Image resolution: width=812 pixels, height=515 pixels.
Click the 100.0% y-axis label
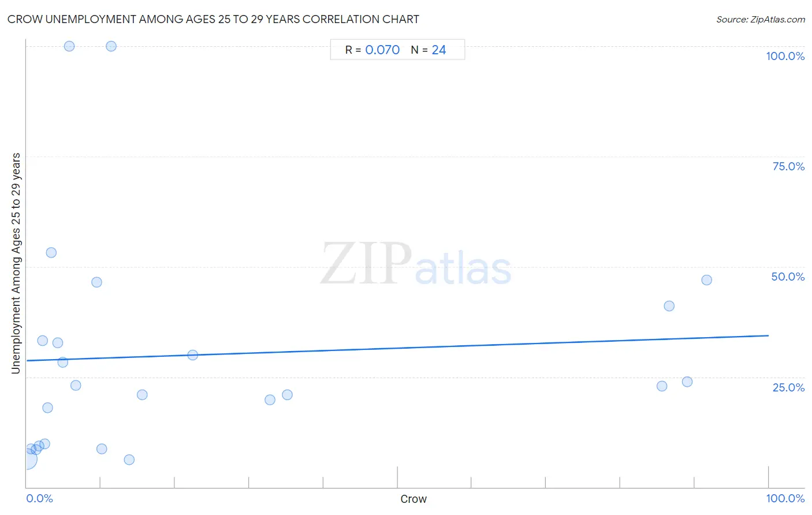pyautogui.click(x=785, y=56)
